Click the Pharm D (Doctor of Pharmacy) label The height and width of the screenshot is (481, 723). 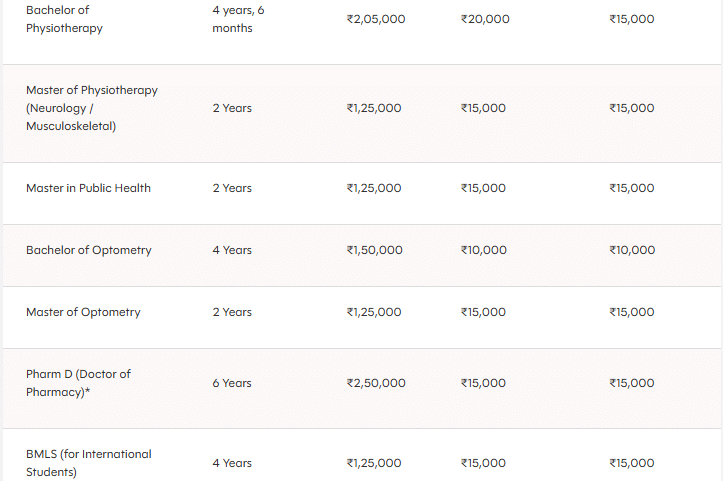coord(78,383)
